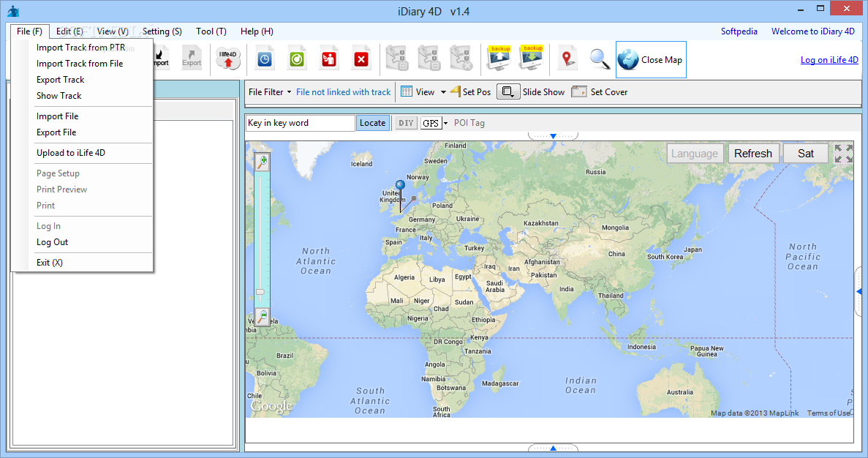Click Welcome to iDiary 4D link
Screen dimensions: 868x458
(x=813, y=31)
